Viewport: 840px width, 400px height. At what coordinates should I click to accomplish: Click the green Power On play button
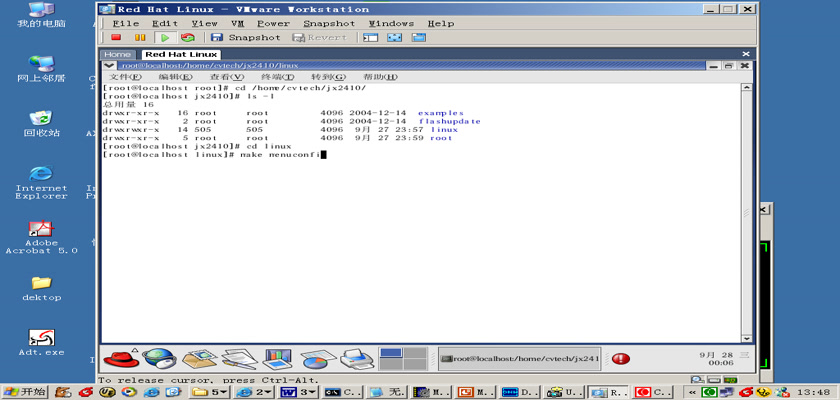(164, 38)
